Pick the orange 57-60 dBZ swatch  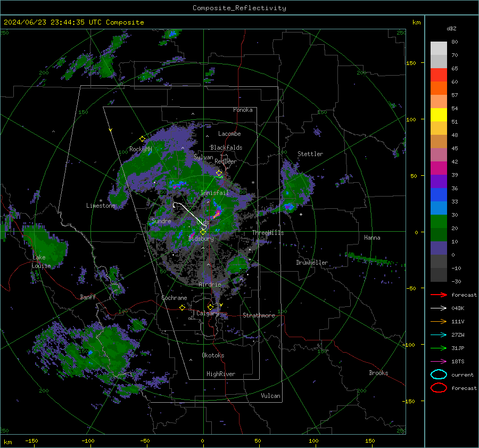pyautogui.click(x=439, y=88)
